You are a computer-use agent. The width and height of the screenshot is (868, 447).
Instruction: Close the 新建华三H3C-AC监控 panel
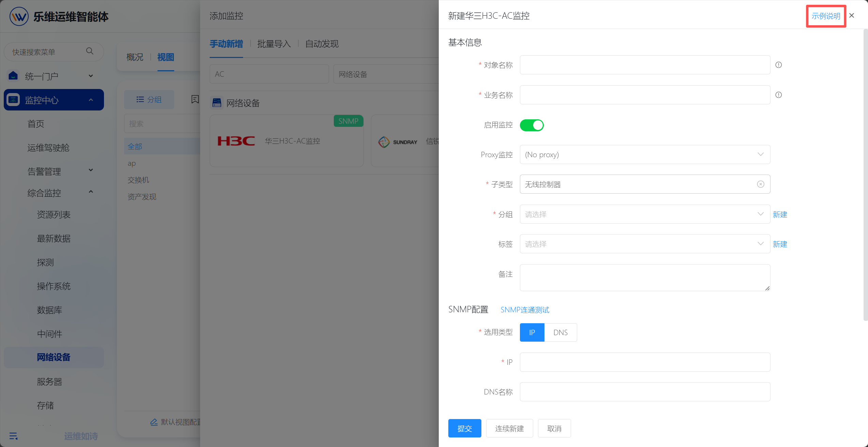851,15
